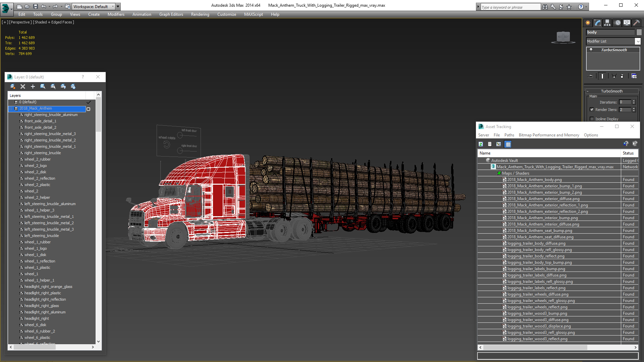Collapse the TurboSmooth rollout header
The width and height of the screenshot is (644, 362).
tap(611, 91)
